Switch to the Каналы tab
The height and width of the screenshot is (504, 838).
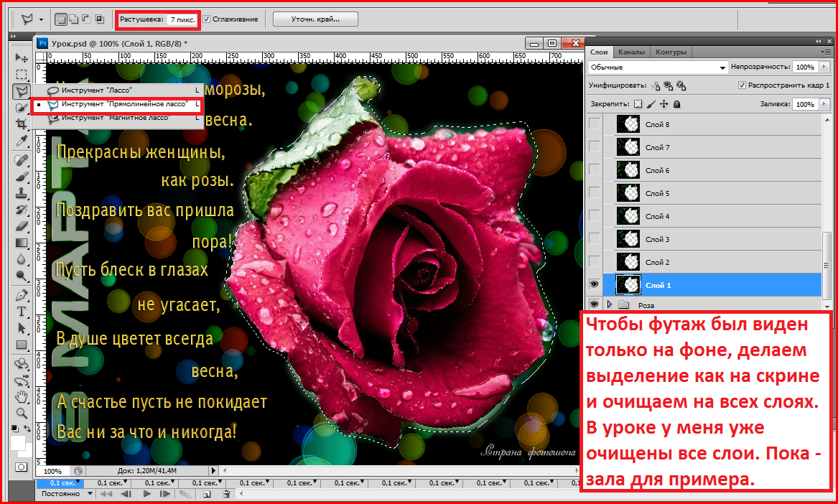tap(631, 52)
